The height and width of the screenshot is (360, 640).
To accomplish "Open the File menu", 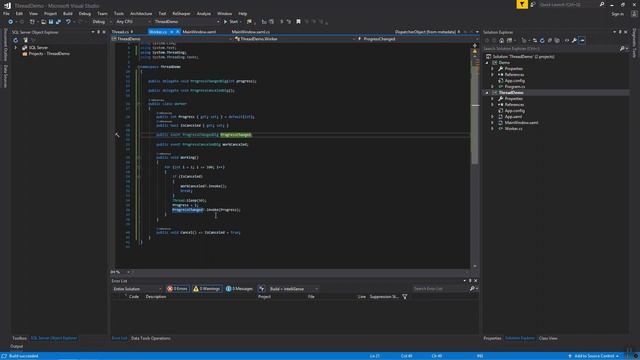I will coord(6,13).
